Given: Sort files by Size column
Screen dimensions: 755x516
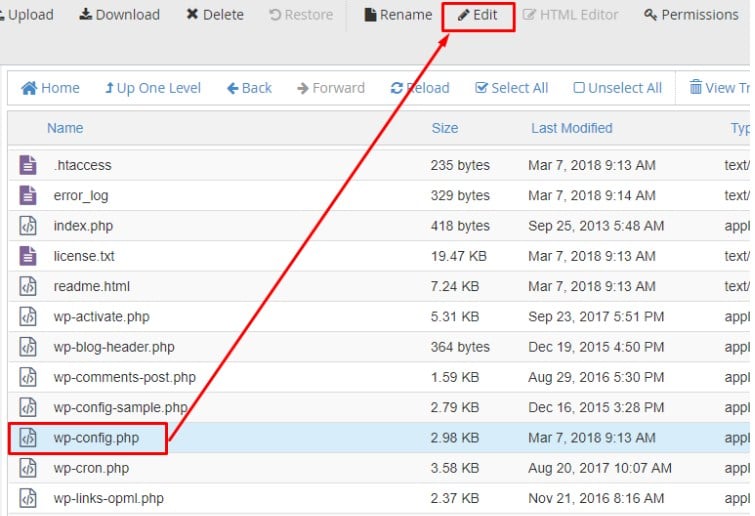Looking at the screenshot, I should (x=444, y=128).
